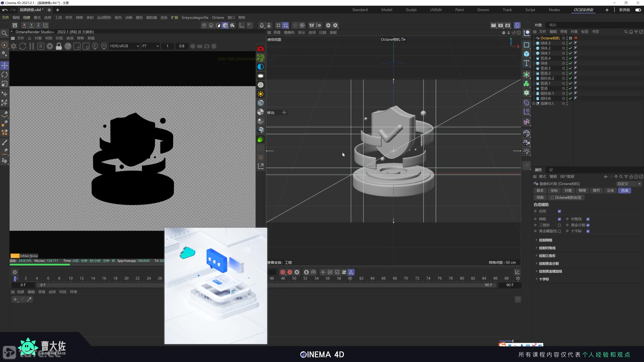Screen dimensions: 644x362
Task: Toggle the 新界面 switch
Action: click(638, 10)
